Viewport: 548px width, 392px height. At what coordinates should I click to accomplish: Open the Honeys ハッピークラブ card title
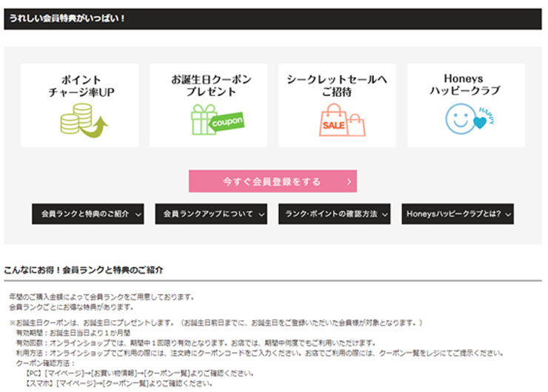coord(465,86)
